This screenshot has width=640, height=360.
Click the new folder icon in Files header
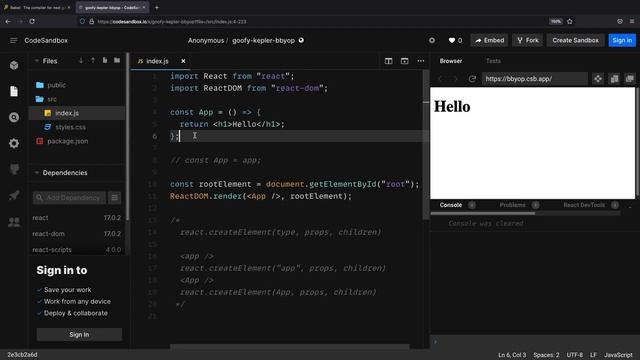pyautogui.click(x=117, y=60)
